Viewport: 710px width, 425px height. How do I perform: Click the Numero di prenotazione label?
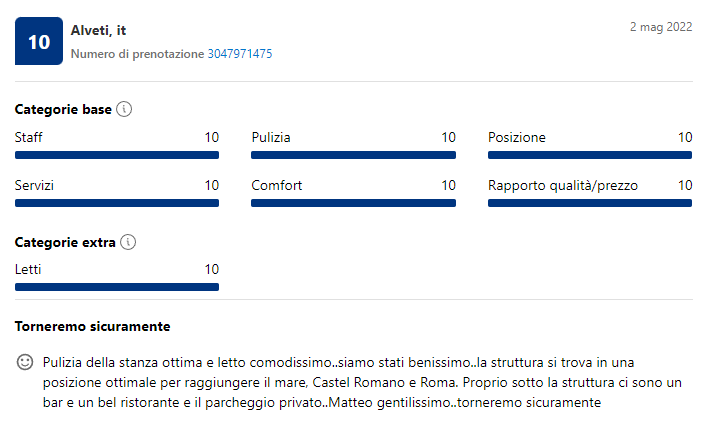coord(137,54)
